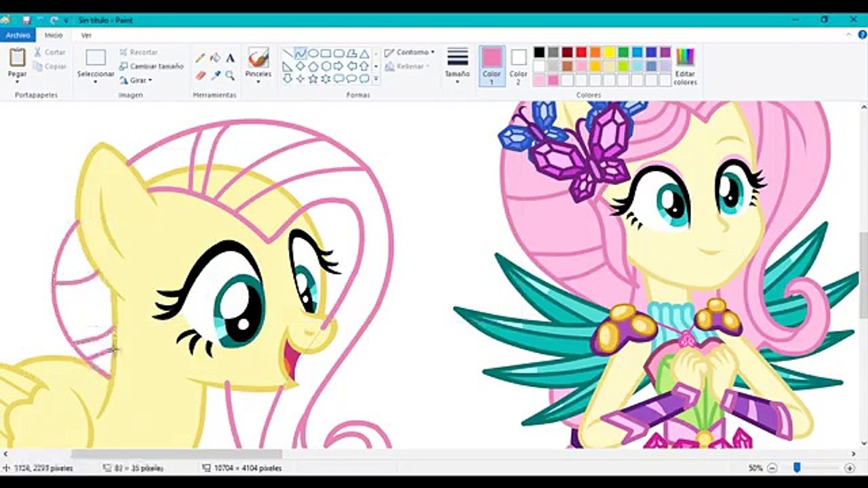
Task: Click the Save icon in the title bar
Action: pyautogui.click(x=26, y=20)
